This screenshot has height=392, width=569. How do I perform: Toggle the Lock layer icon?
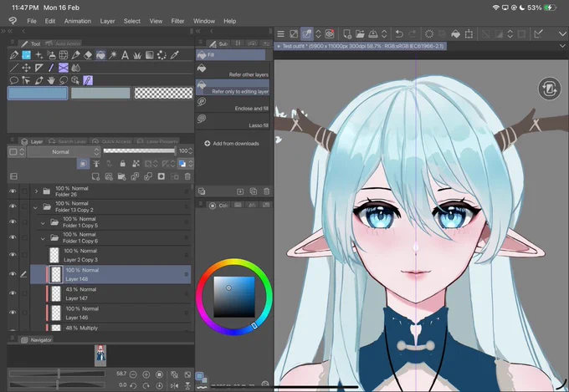coord(123,164)
